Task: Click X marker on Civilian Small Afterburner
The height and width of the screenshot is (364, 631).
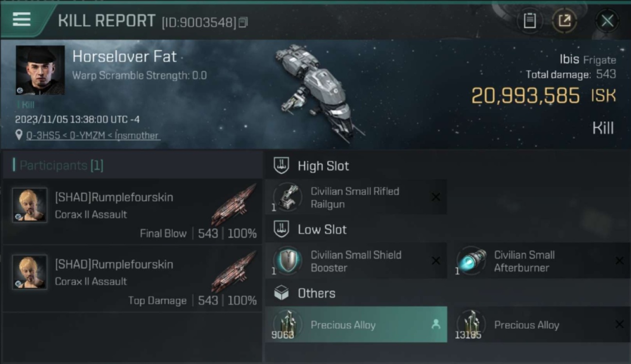Action: tap(619, 261)
